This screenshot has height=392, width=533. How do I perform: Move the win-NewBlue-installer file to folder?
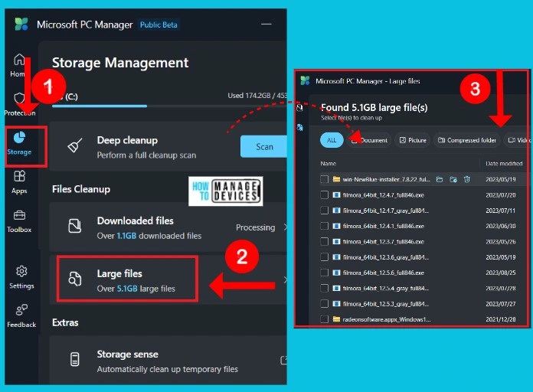pyautogui.click(x=453, y=179)
